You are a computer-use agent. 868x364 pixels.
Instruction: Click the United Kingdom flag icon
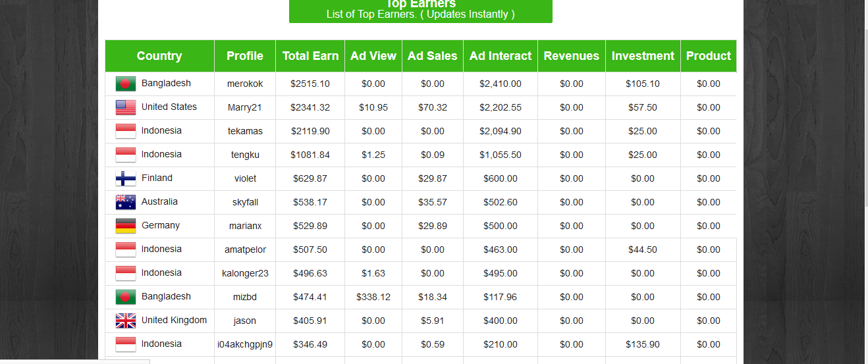tap(125, 321)
